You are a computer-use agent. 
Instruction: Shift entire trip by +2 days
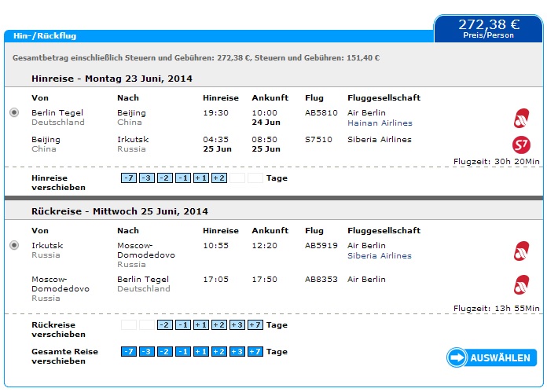[x=219, y=352]
